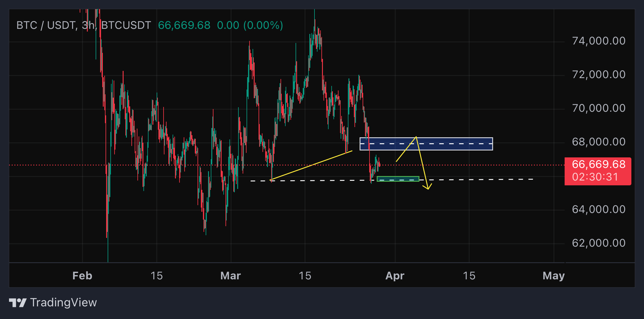The width and height of the screenshot is (644, 319).
Task: Click the 64,000.00 price axis label
Action: 598,209
